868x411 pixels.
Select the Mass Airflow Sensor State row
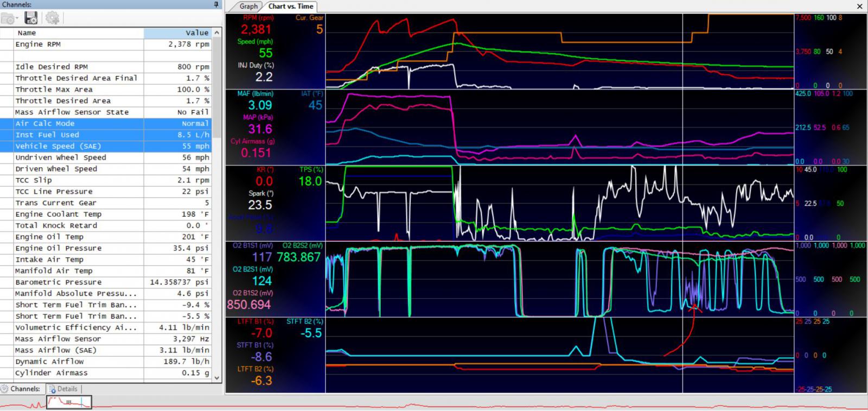106,112
